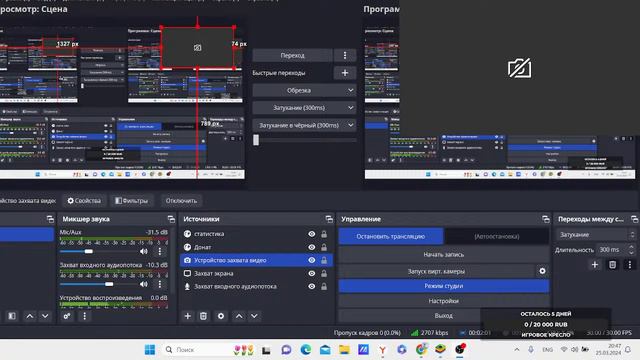The width and height of the screenshot is (640, 360).
Task: Undock the Источники panel
Action: coord(329,219)
